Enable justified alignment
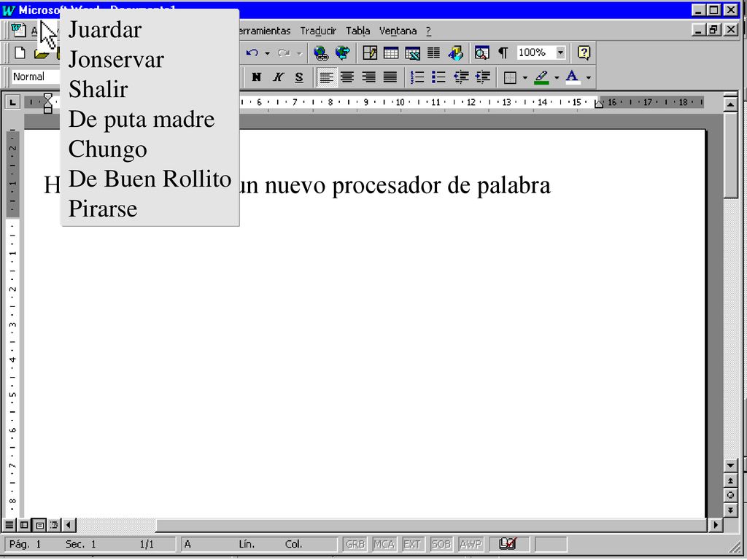Viewport: 747px width, 560px height. pyautogui.click(x=390, y=77)
